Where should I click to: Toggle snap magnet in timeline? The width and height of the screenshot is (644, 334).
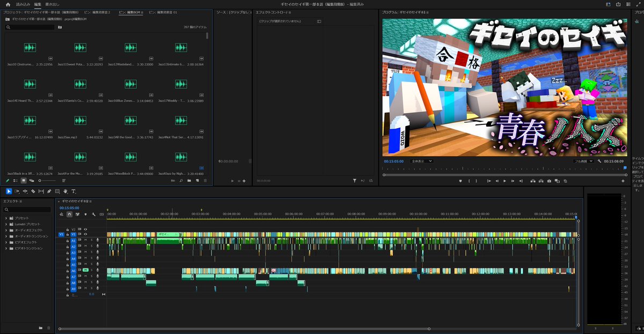pyautogui.click(x=69, y=214)
